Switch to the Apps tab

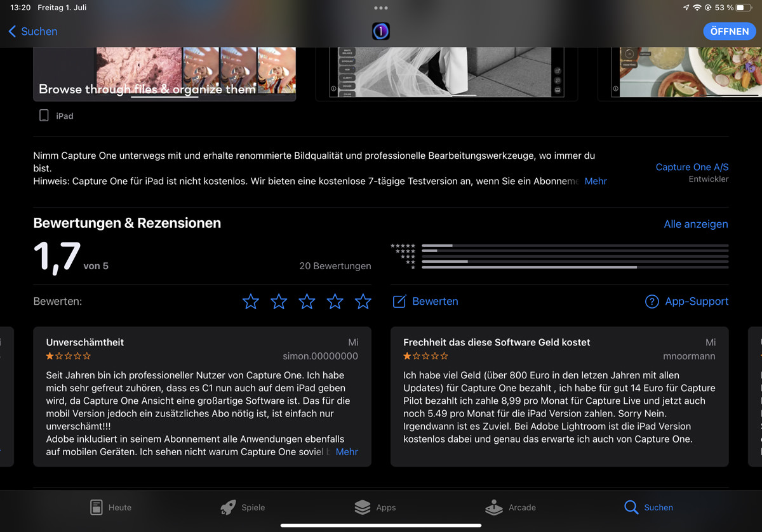(375, 507)
